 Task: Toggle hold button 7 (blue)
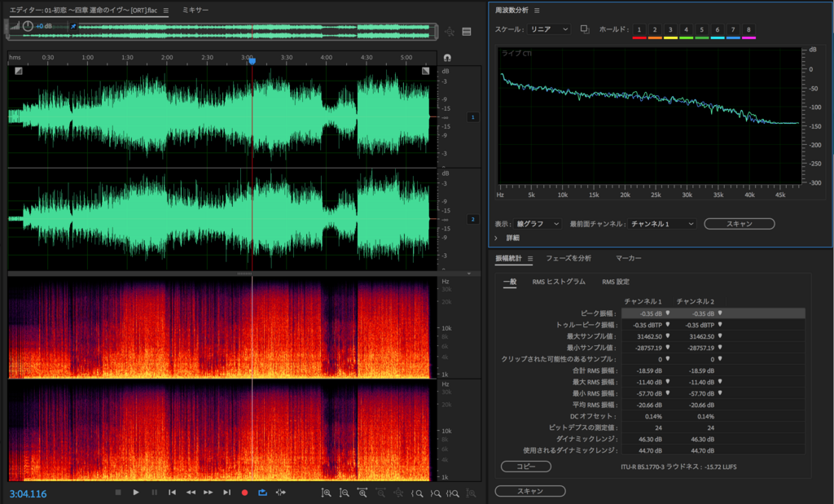[x=733, y=30]
